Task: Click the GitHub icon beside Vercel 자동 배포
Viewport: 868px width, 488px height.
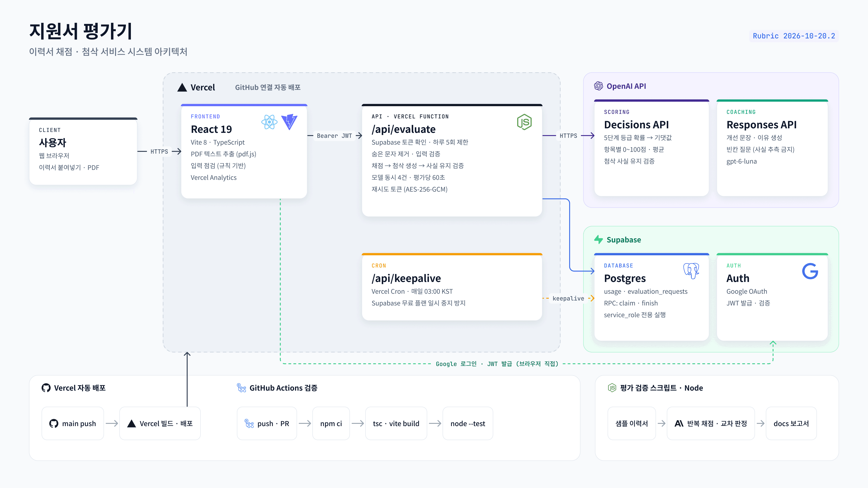Action: (46, 388)
